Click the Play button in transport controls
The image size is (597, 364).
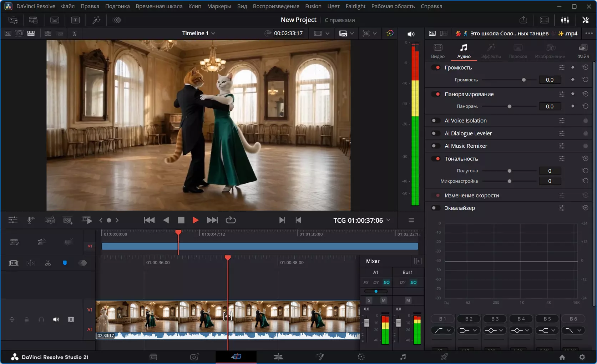[x=195, y=220]
